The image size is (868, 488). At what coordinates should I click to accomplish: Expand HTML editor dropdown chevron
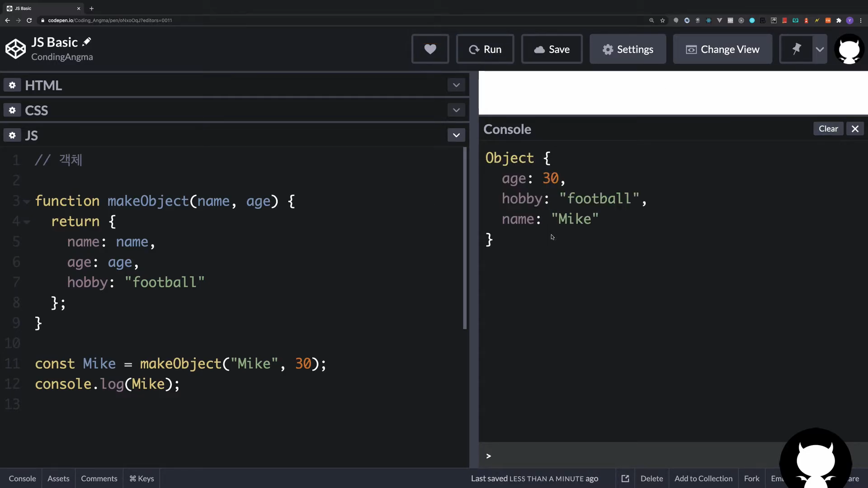click(x=456, y=85)
